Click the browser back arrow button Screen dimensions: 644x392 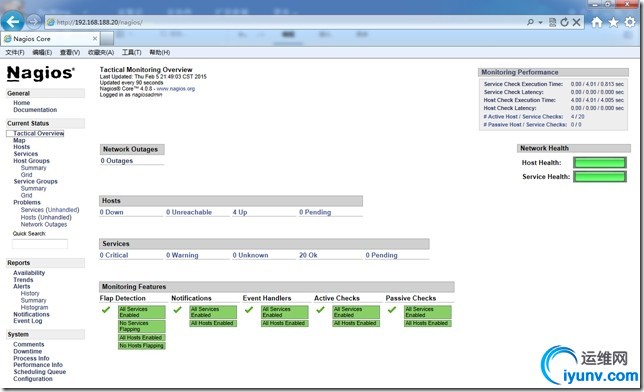(x=12, y=21)
